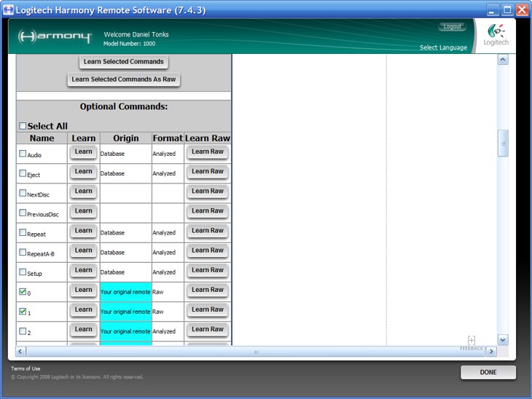Tick the Eject command checkbox
Screen dimensions: 532x399
click(23, 173)
